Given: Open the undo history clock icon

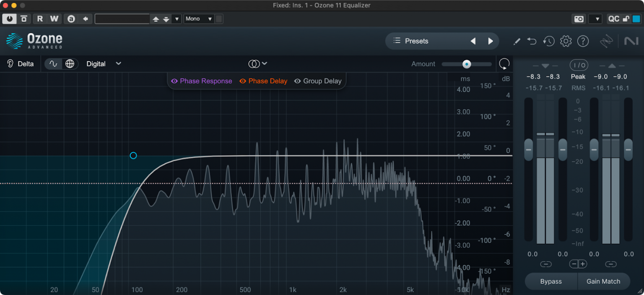Looking at the screenshot, I should tap(549, 41).
